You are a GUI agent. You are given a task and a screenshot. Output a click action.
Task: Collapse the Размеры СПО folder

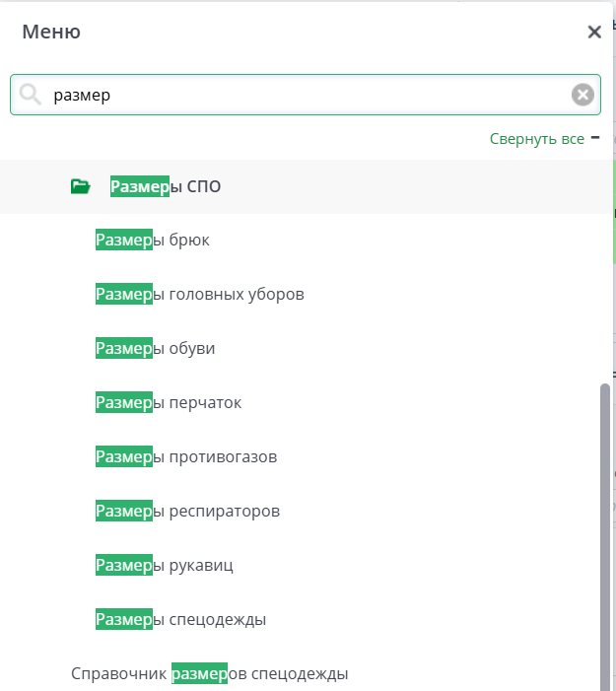coord(166,186)
